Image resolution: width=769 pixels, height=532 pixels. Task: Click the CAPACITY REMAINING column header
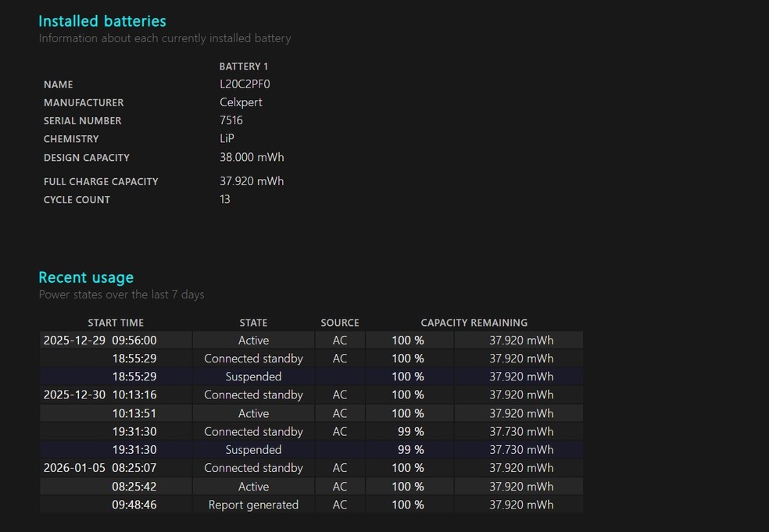(474, 323)
